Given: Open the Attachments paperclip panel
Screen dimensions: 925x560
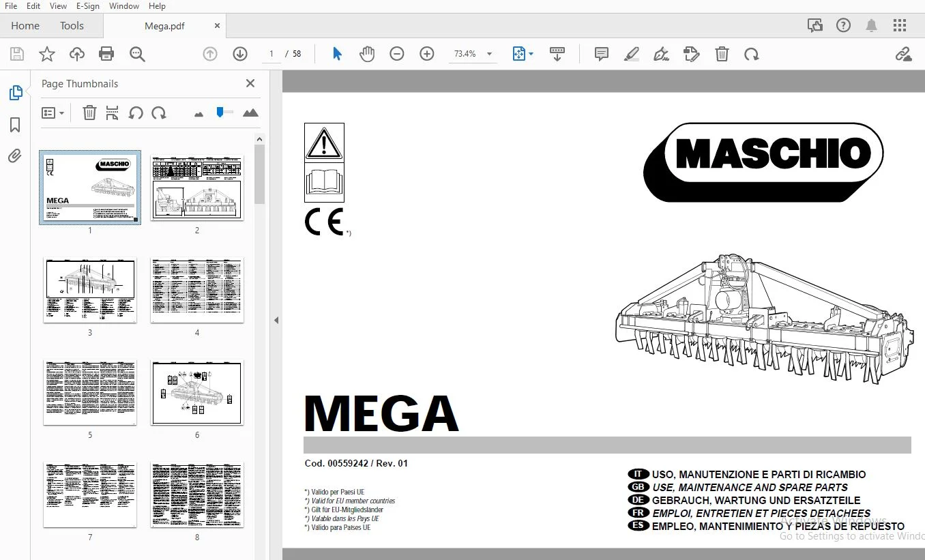Looking at the screenshot, I should click(x=15, y=156).
